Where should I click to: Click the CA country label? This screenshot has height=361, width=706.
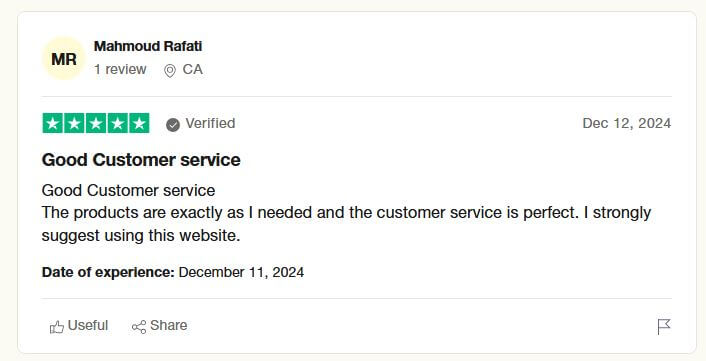coord(193,69)
